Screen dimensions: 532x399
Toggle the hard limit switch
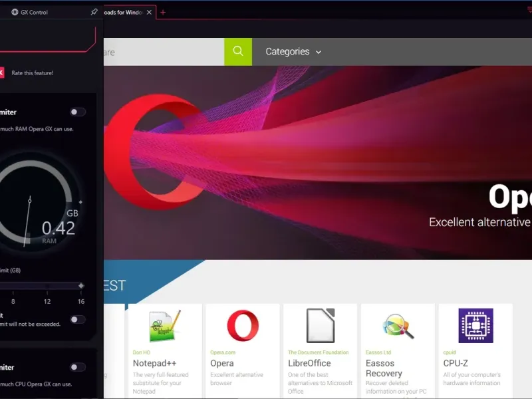click(78, 319)
